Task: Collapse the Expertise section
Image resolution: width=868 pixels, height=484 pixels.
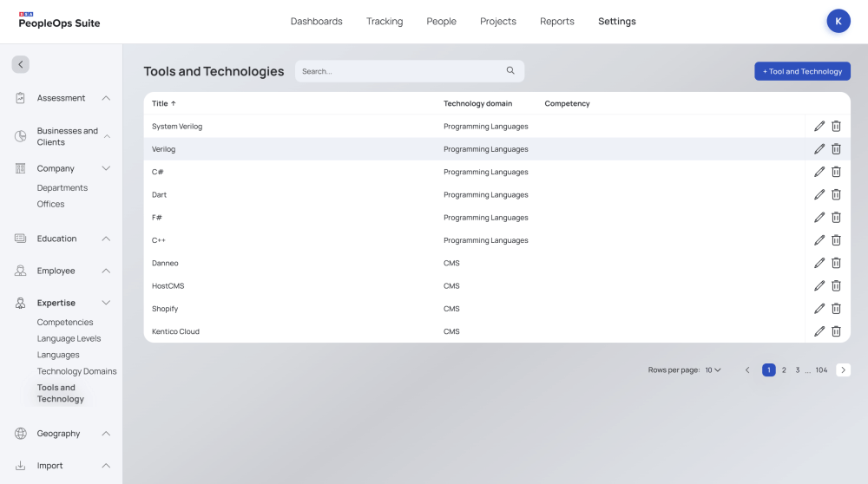Action: point(106,303)
